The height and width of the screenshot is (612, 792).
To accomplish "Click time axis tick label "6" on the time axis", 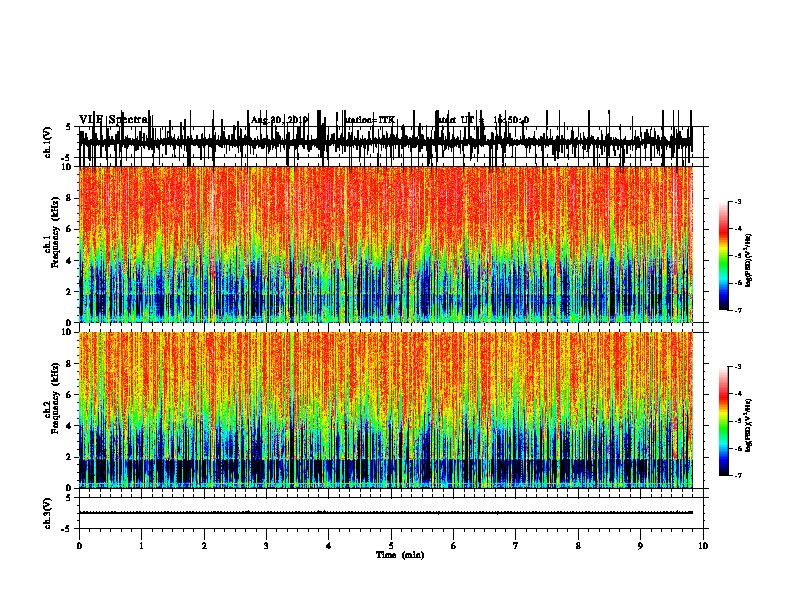I will pos(454,546).
